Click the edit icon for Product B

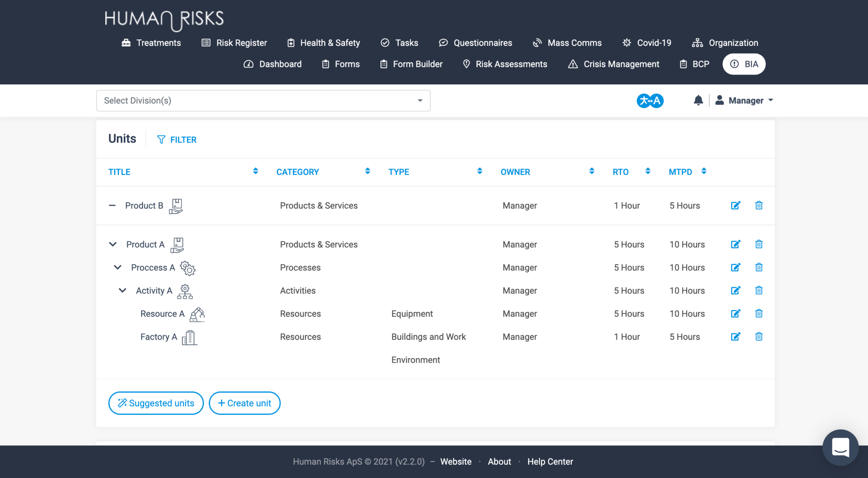click(735, 205)
